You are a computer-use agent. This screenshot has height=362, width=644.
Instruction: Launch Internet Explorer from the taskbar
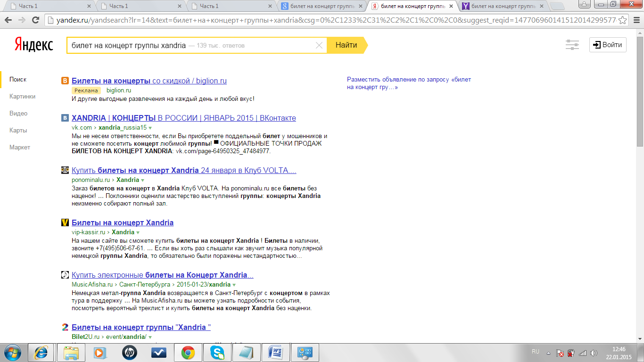tap(41, 353)
